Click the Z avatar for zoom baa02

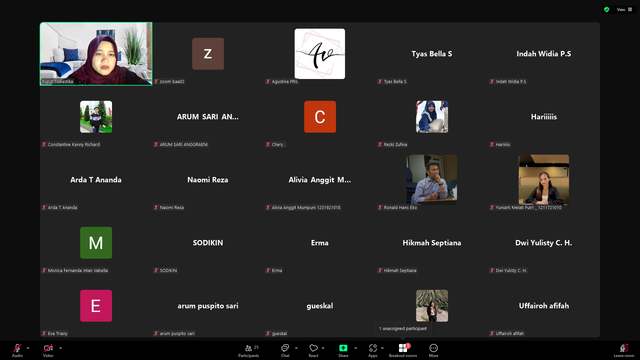click(208, 54)
